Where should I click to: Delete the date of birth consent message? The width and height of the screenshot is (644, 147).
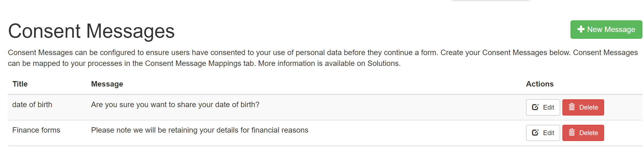[583, 107]
